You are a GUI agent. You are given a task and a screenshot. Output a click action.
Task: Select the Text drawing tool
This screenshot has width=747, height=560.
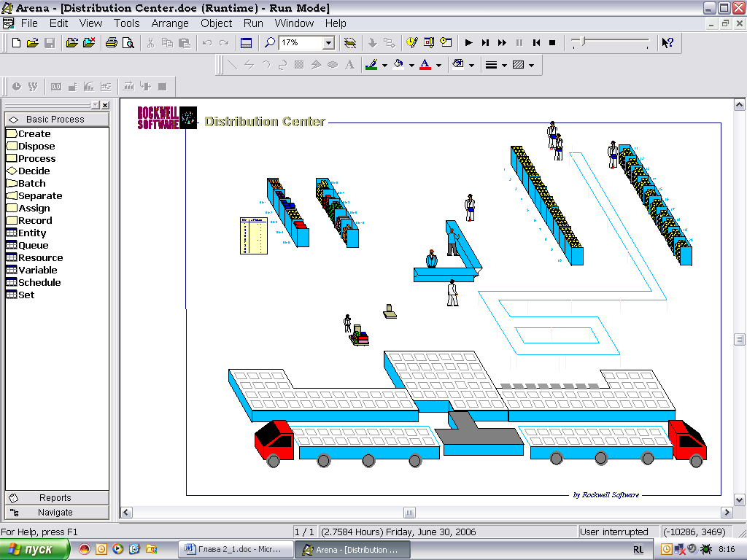tap(349, 65)
